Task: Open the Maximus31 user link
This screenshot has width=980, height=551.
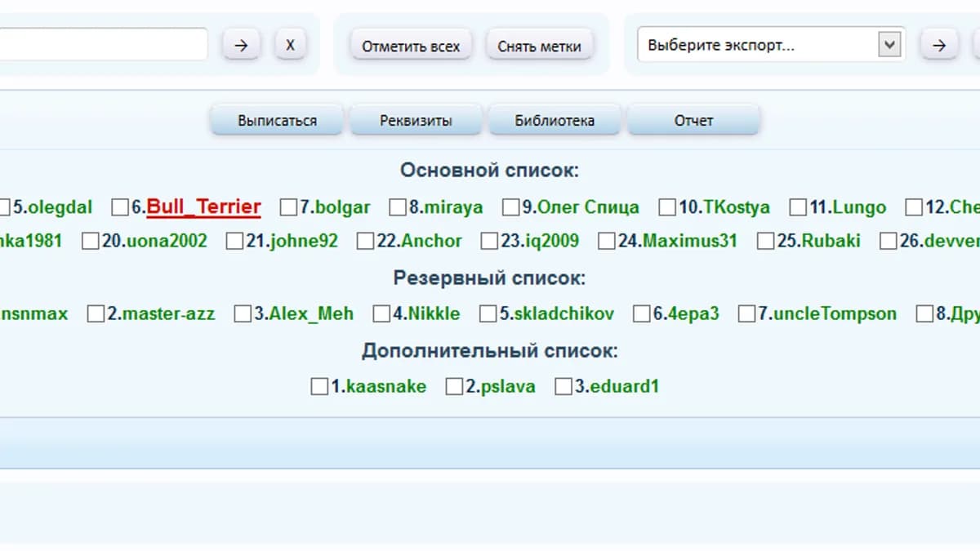Action: (690, 242)
